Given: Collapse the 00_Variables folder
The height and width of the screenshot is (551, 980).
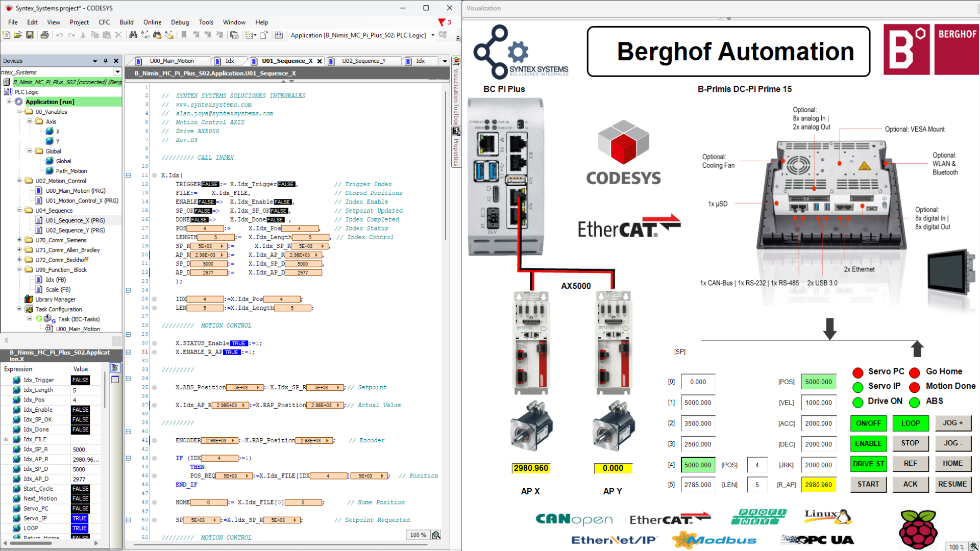Looking at the screenshot, I should [19, 111].
